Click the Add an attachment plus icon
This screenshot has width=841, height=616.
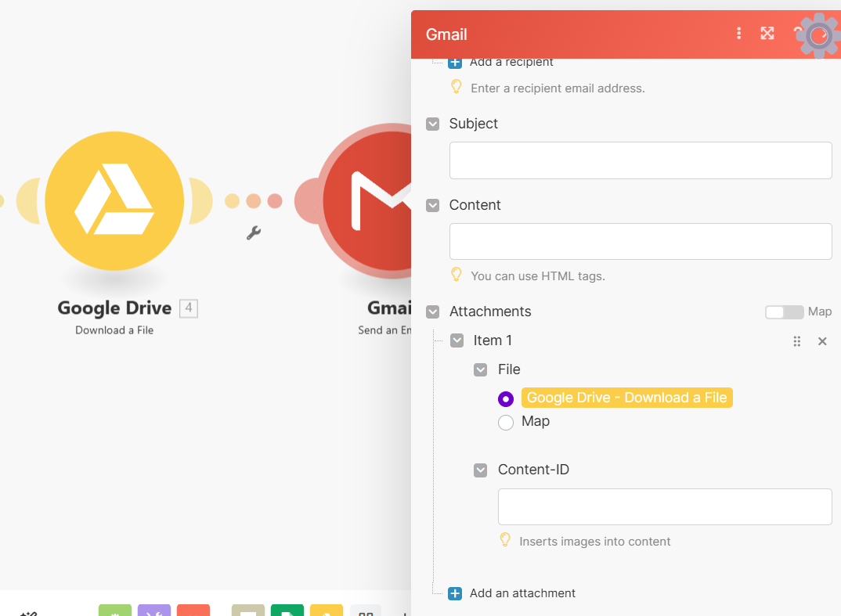coord(455,593)
